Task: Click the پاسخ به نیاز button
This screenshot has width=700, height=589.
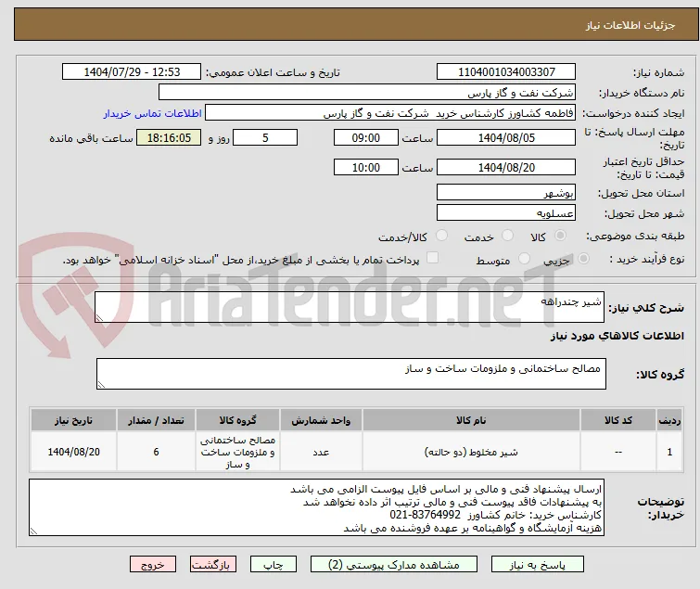Action: click(x=538, y=565)
